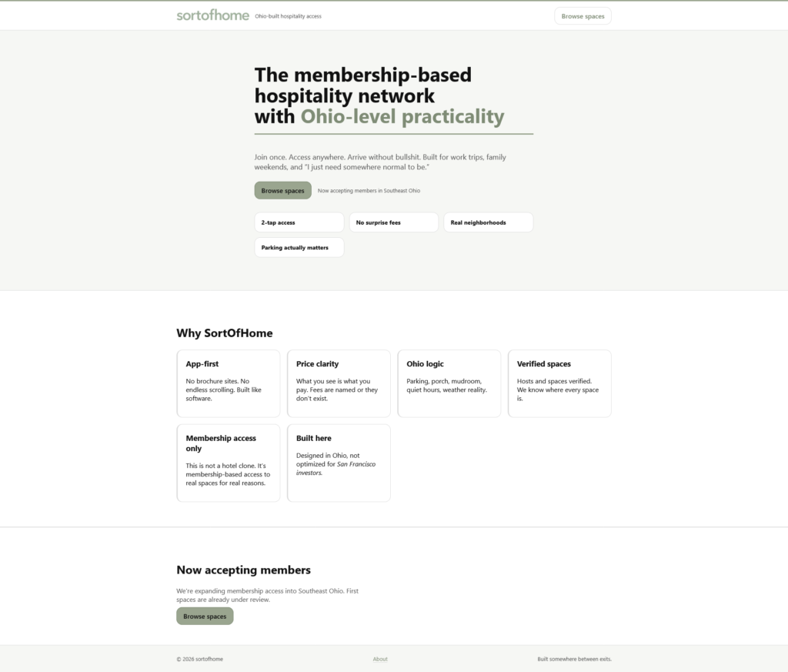
Task: Select the 2-tap access chip
Action: 299,222
